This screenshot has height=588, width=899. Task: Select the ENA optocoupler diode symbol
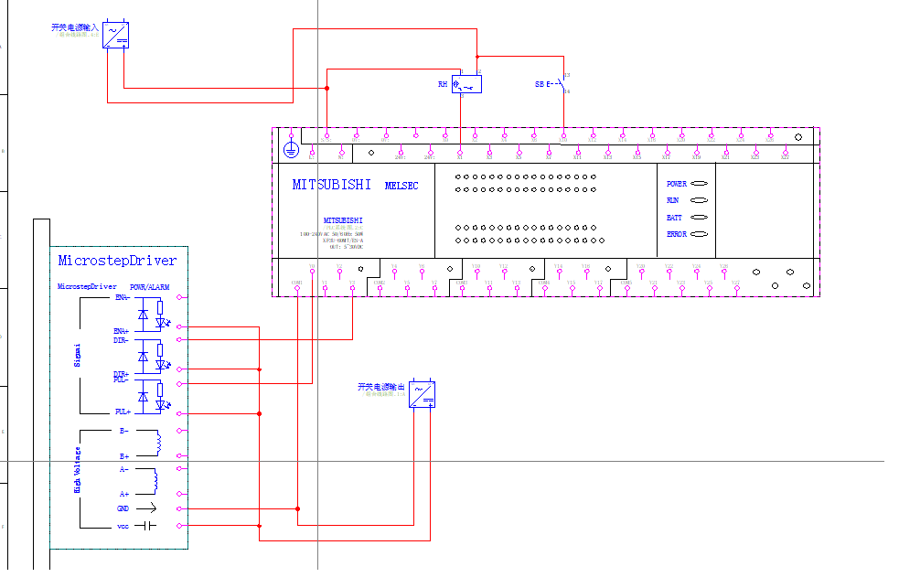pos(143,315)
